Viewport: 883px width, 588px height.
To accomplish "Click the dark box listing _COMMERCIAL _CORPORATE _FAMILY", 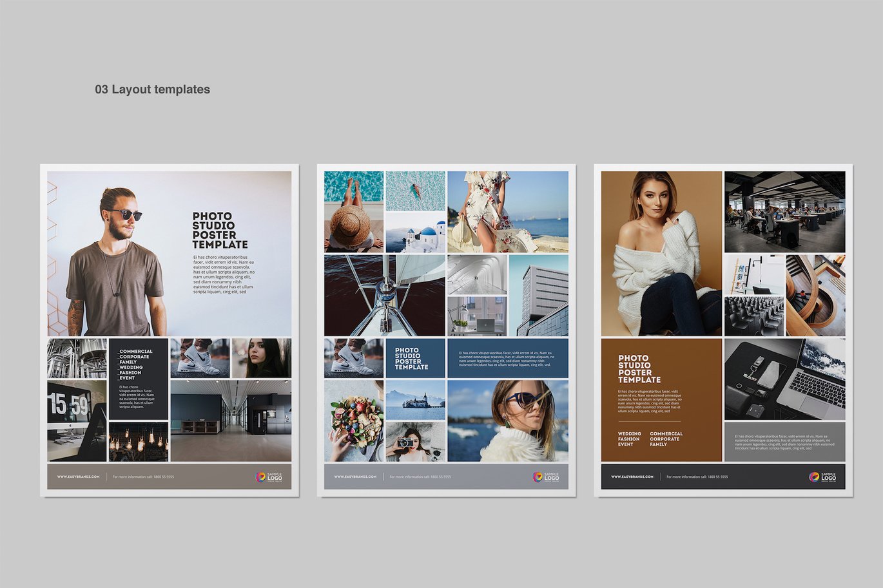I will pos(139,379).
